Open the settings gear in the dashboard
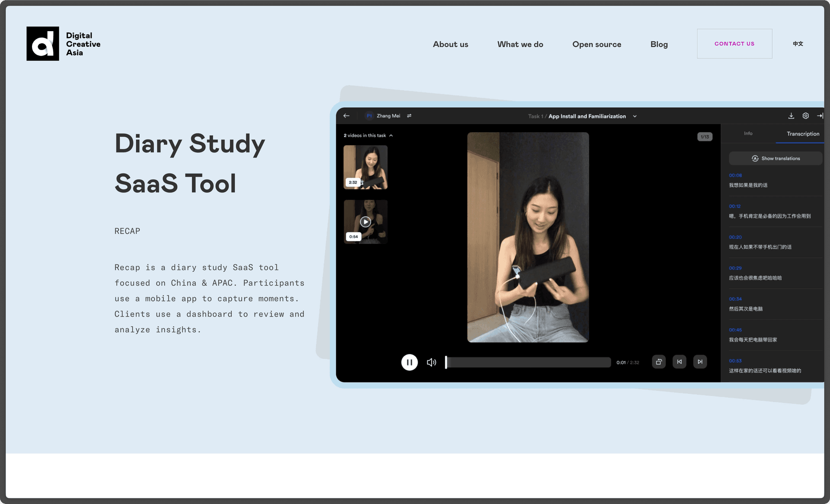This screenshot has width=830, height=504. [x=806, y=116]
